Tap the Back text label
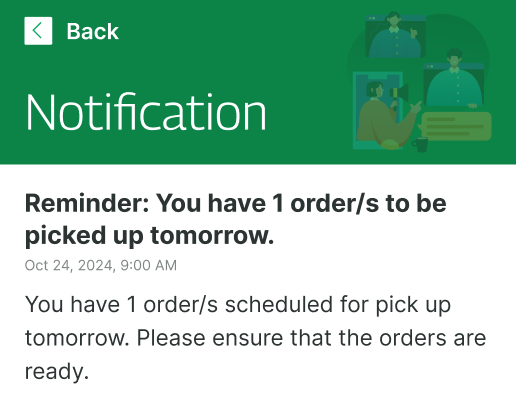516x404 pixels. [x=92, y=31]
